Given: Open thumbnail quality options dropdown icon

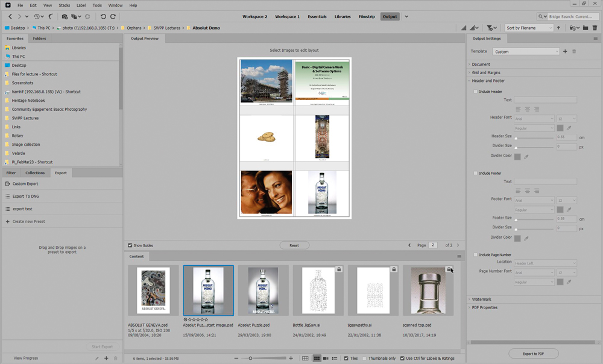Looking at the screenshot, I should pyautogui.click(x=474, y=28).
